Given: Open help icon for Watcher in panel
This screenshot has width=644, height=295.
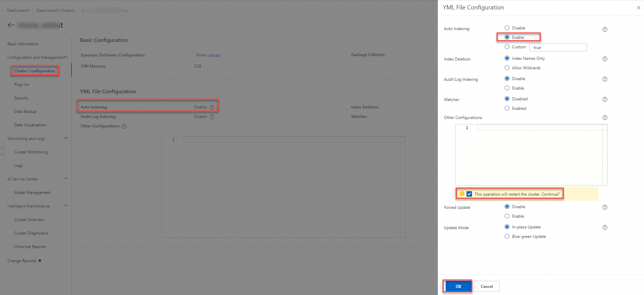Looking at the screenshot, I should (605, 99).
